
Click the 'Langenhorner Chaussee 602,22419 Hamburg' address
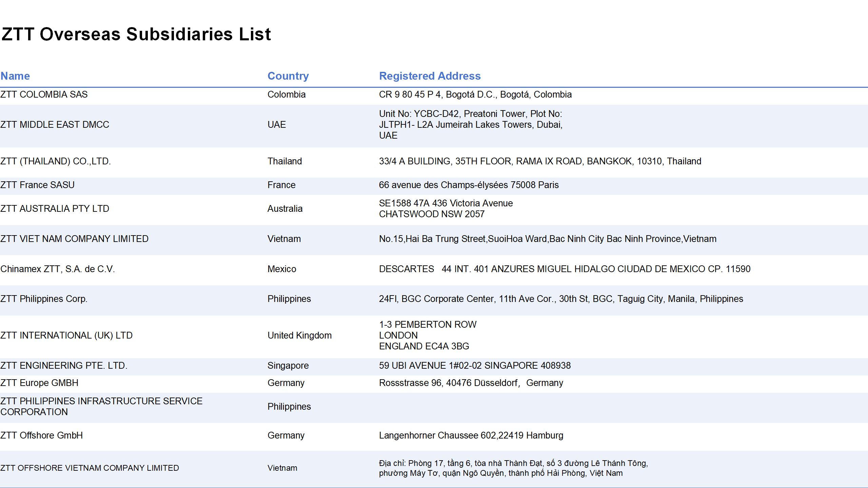pos(471,435)
